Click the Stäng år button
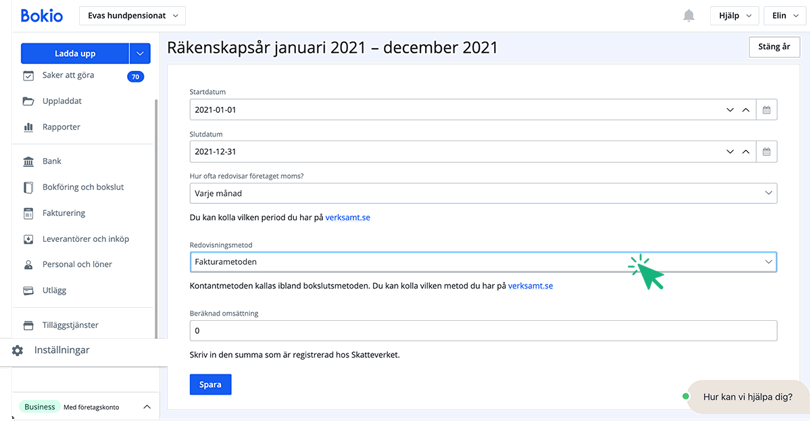This screenshot has width=810, height=425. tap(774, 47)
